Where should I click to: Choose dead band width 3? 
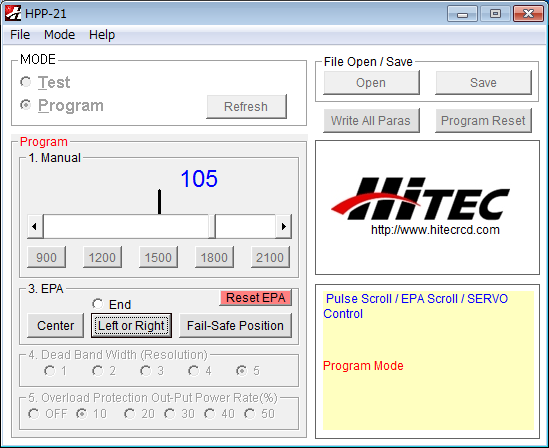pyautogui.click(x=145, y=370)
